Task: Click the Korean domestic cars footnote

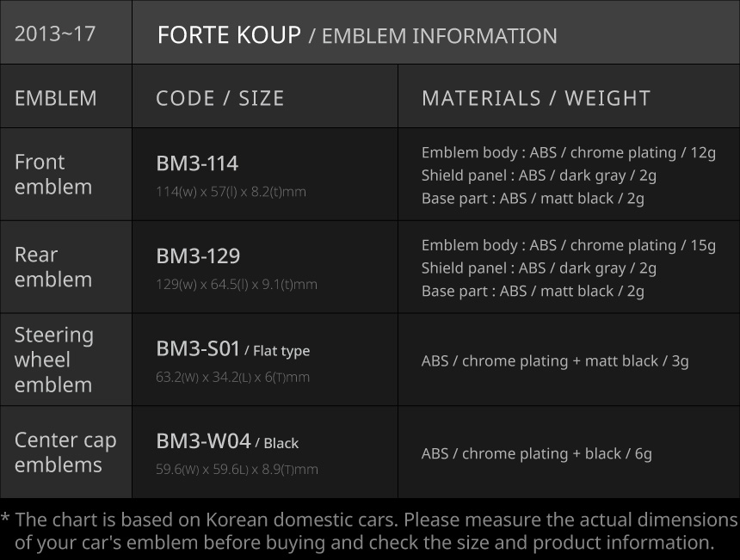Action: [x=370, y=532]
